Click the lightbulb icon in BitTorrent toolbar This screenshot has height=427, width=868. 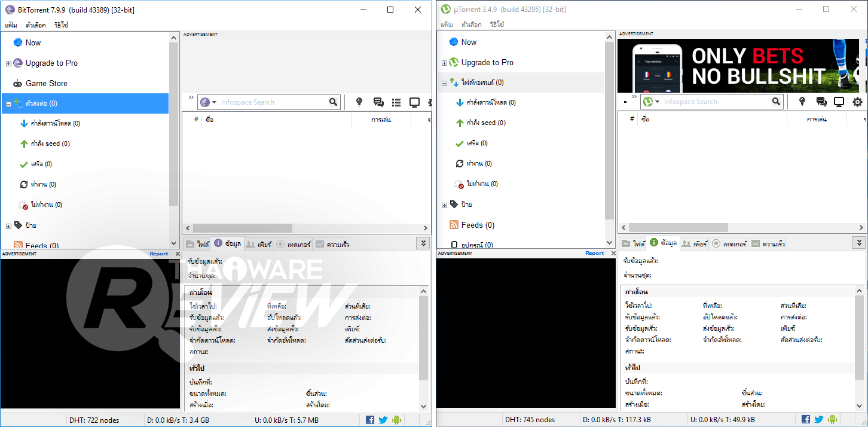[359, 102]
